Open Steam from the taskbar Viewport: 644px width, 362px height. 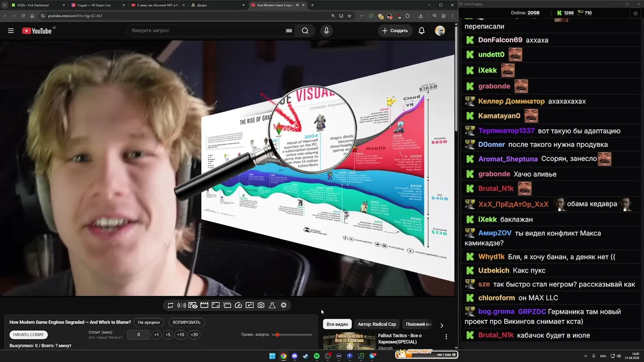tap(305, 356)
